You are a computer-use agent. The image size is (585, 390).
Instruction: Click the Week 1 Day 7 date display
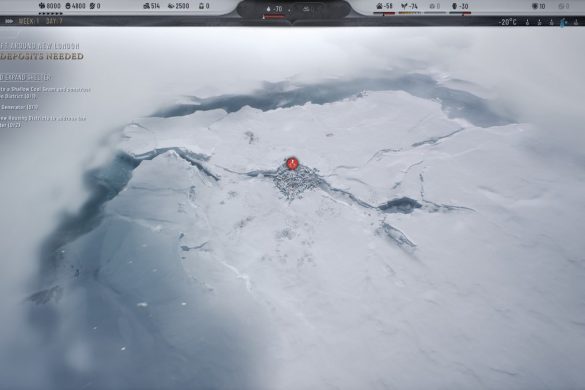coord(41,21)
